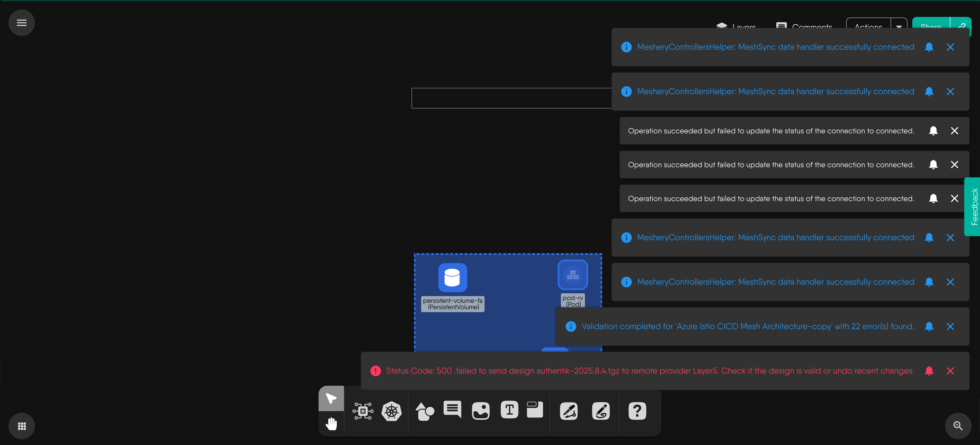Select the image insertion tool
This screenshot has width=980, height=445.
tap(480, 411)
